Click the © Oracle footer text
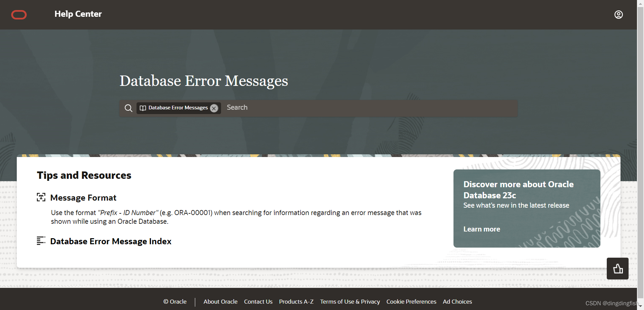The image size is (644, 310). coord(175,302)
